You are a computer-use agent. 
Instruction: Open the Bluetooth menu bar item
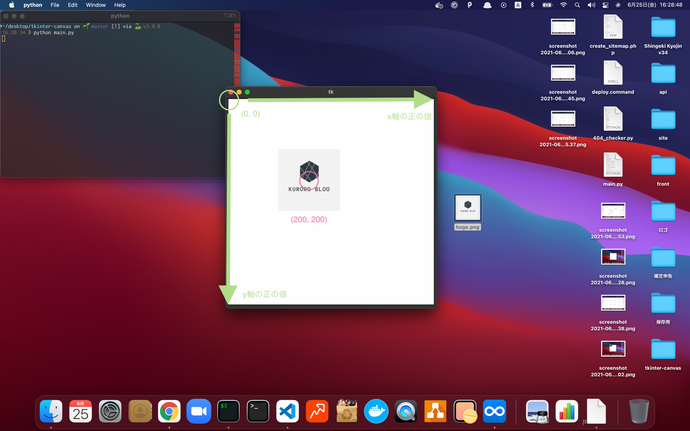click(532, 5)
